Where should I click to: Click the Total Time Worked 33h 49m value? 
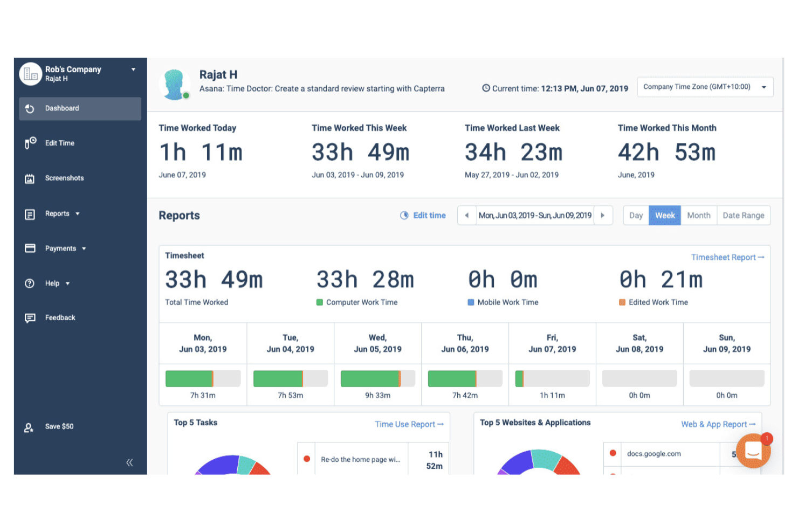click(214, 280)
